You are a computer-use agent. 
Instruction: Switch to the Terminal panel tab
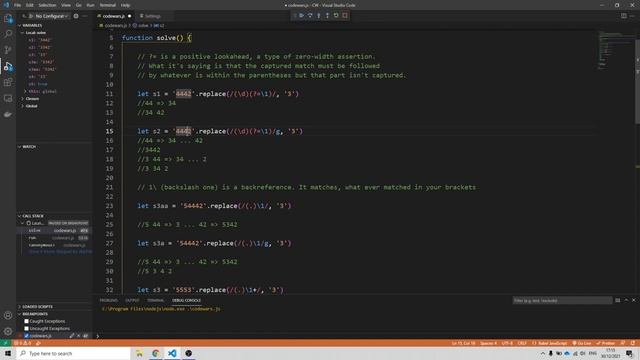156,300
